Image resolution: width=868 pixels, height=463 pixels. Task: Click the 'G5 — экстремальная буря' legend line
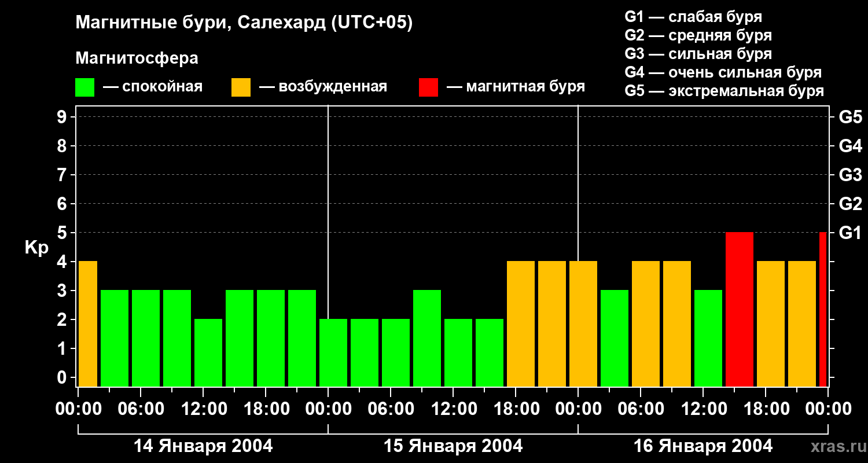724,91
